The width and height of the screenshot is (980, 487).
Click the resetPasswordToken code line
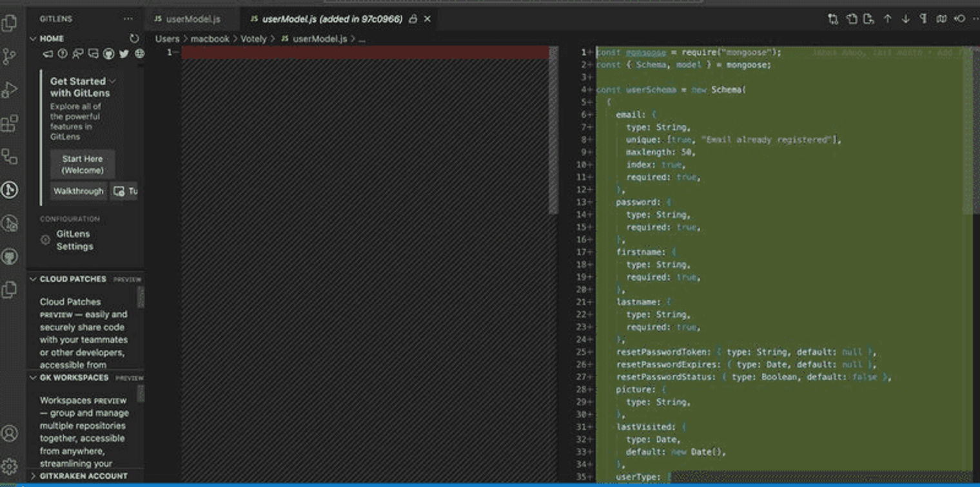click(747, 352)
